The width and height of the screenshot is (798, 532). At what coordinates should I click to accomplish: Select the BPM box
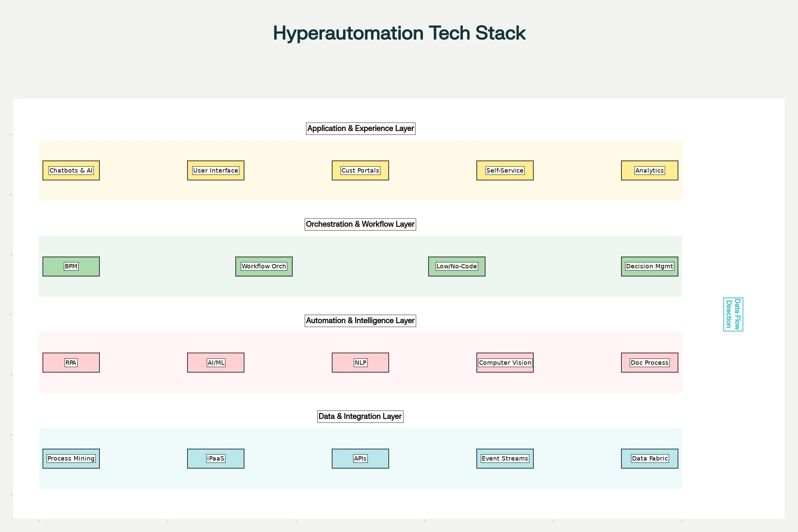click(x=70, y=266)
